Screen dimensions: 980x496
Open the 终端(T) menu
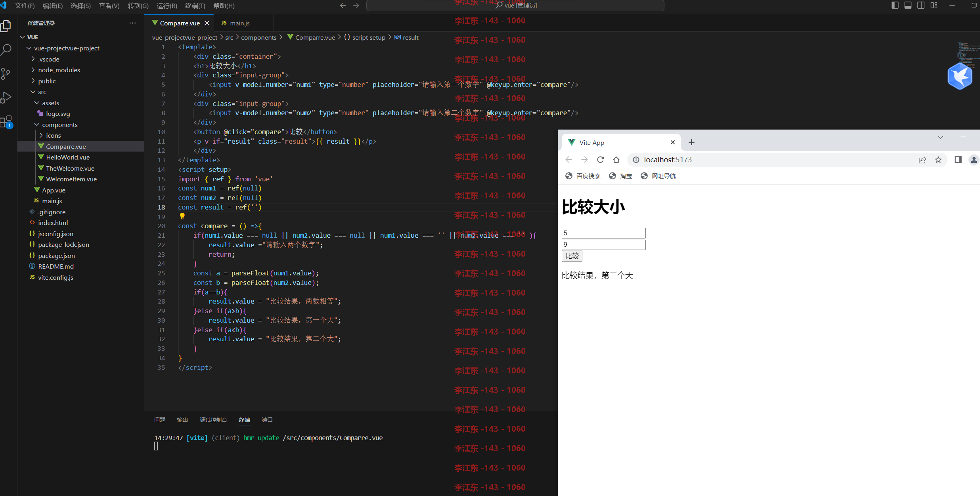[195, 6]
